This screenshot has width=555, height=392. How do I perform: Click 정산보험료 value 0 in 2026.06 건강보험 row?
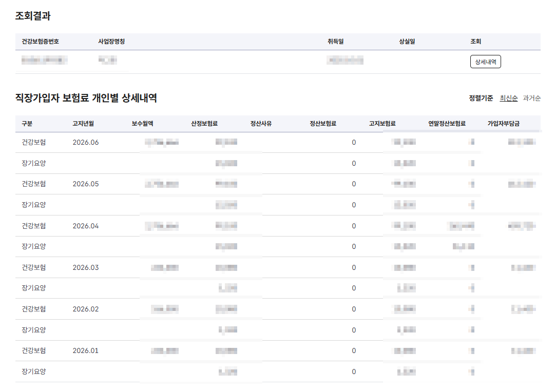[354, 142]
